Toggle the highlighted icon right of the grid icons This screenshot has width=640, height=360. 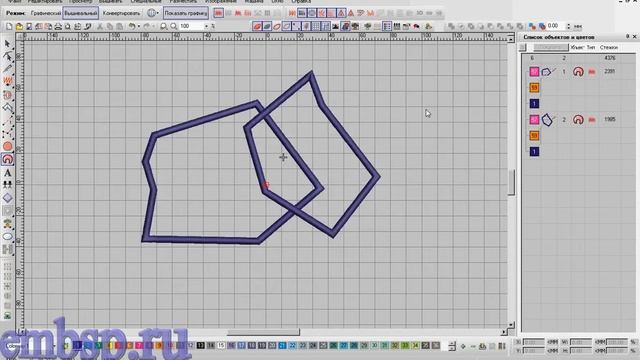pyautogui.click(x=345, y=27)
